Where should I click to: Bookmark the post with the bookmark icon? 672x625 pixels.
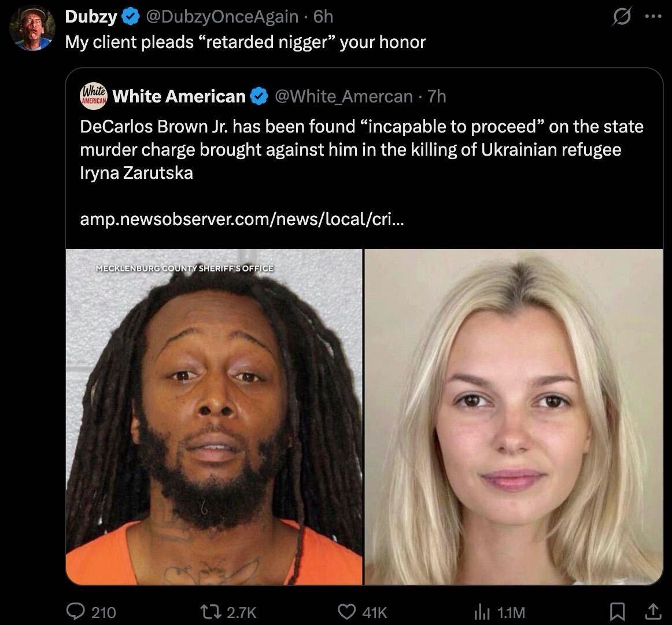coord(617,612)
